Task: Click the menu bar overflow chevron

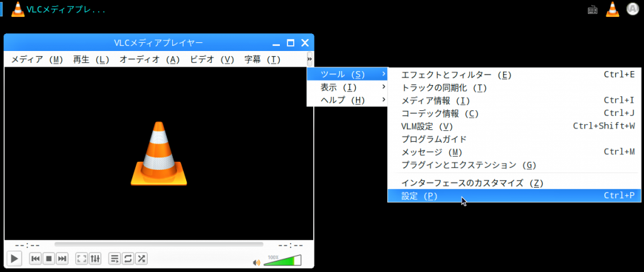Action: click(x=309, y=59)
